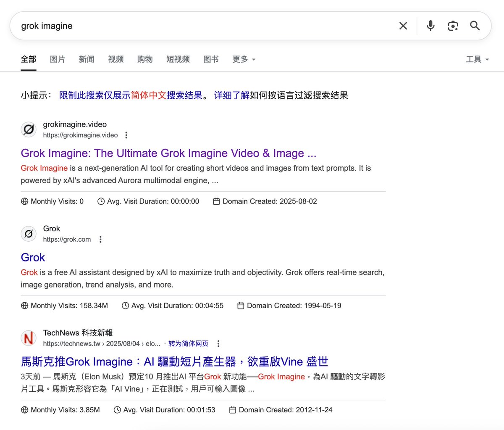
Task: Switch to the 视频 tab
Action: pos(116,59)
